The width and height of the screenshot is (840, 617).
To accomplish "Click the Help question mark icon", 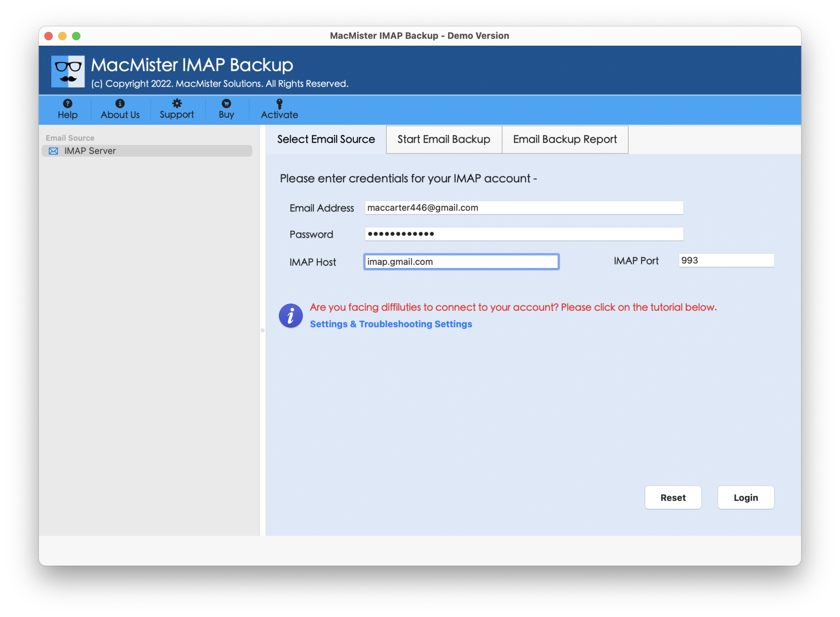I will 67,103.
